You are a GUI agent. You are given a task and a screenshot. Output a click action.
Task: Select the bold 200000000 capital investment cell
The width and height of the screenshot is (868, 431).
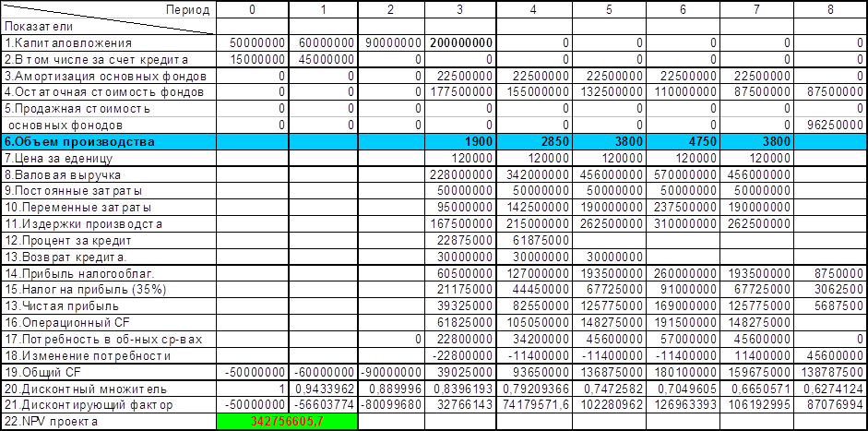click(x=461, y=42)
